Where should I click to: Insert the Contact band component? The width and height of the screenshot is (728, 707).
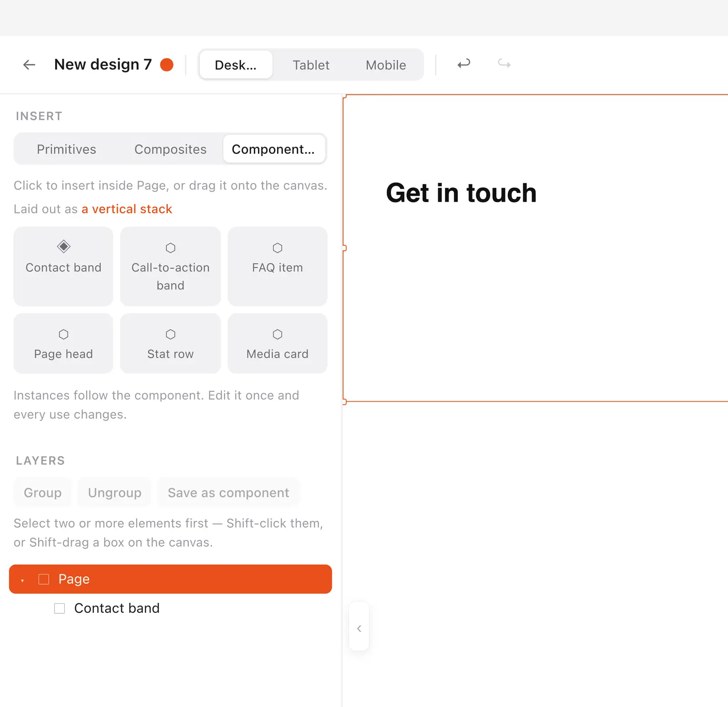point(63,266)
